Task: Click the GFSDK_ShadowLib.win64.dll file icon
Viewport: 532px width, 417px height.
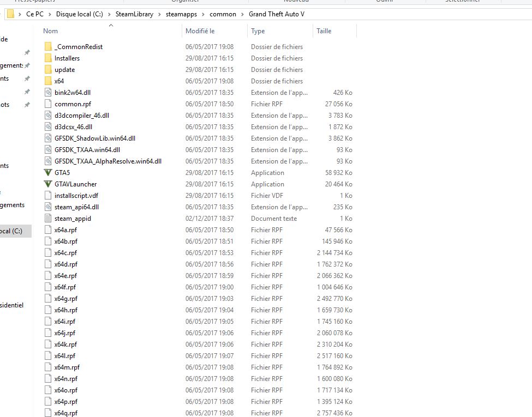Action: pyautogui.click(x=48, y=138)
